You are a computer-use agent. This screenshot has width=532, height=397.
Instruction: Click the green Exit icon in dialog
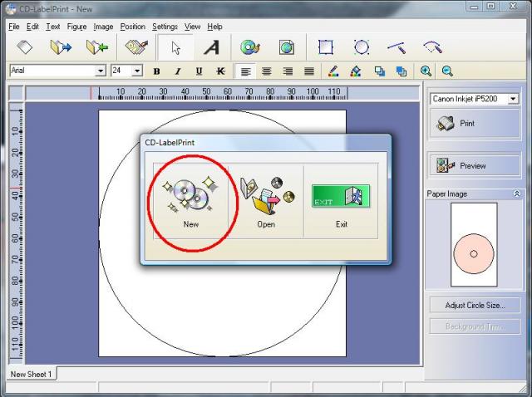coord(341,197)
